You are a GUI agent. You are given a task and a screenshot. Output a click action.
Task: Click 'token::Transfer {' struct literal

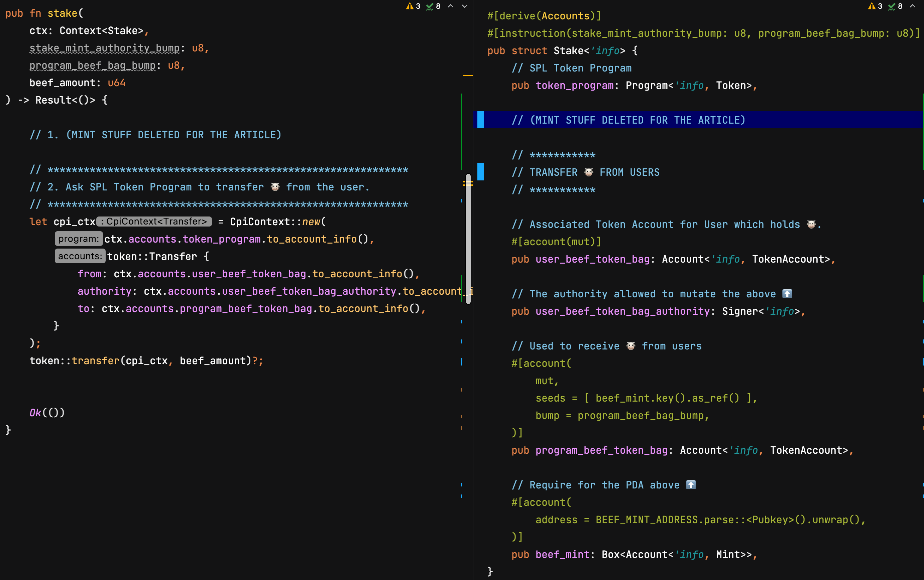(158, 257)
